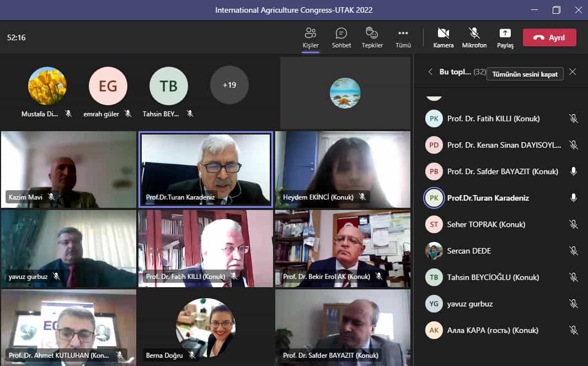Click Berna Doğru's profile picture tile
This screenshot has width=588, height=366.
coord(205,326)
